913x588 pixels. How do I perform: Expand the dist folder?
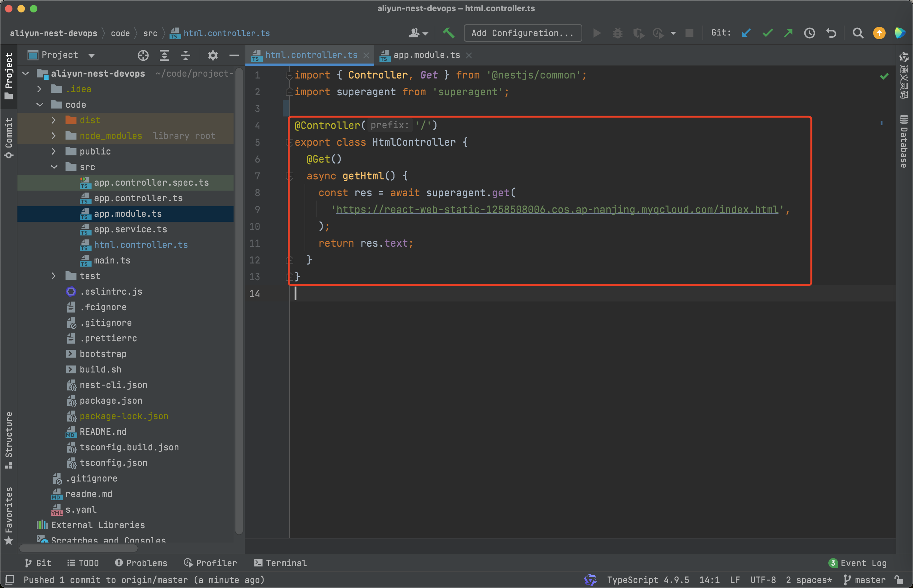click(54, 120)
